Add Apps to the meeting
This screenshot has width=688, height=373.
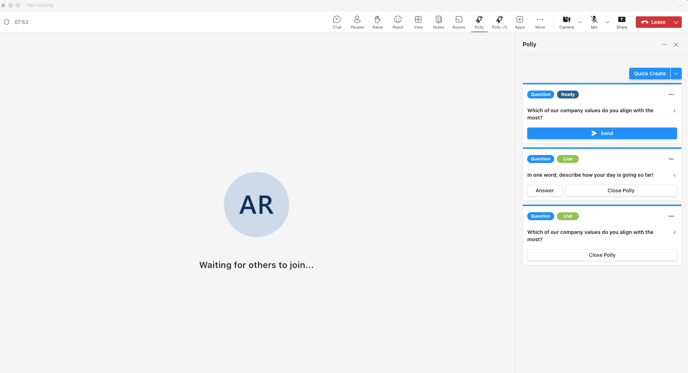click(520, 22)
